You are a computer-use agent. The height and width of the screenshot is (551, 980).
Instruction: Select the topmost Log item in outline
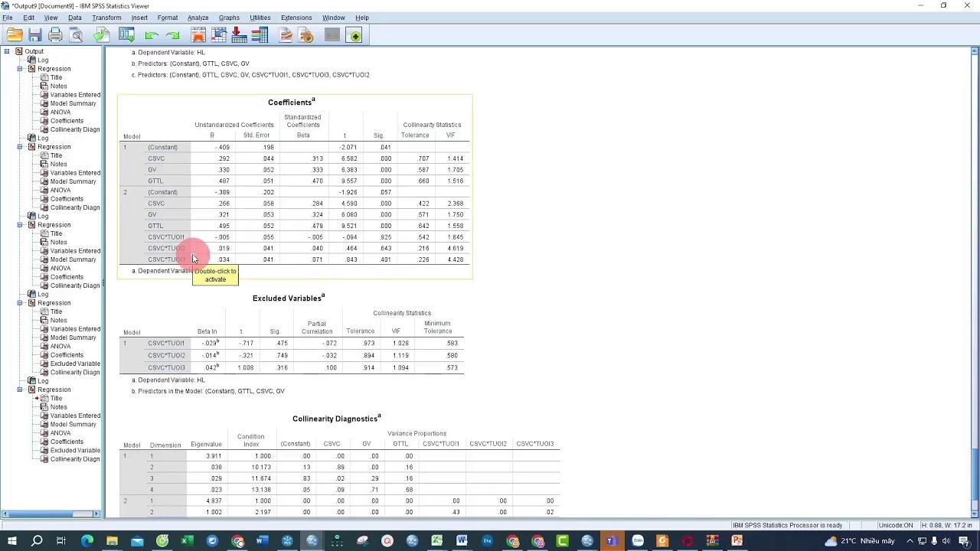[43, 60]
